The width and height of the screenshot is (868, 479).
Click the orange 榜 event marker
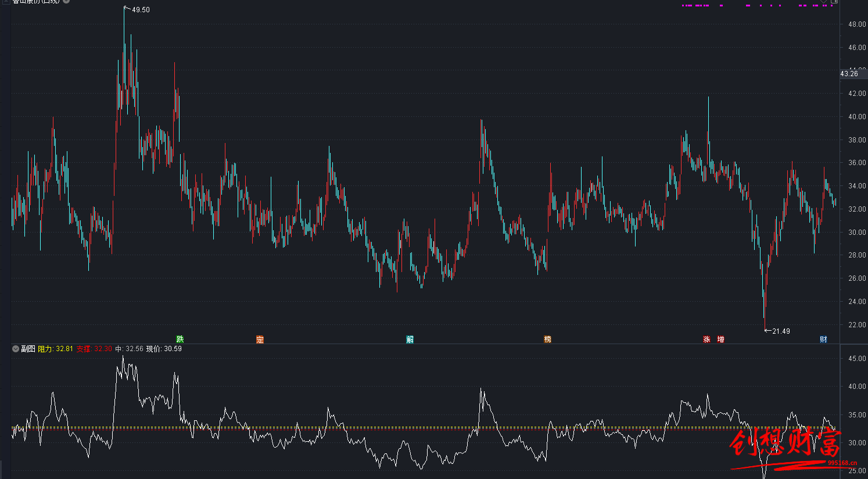(x=547, y=339)
